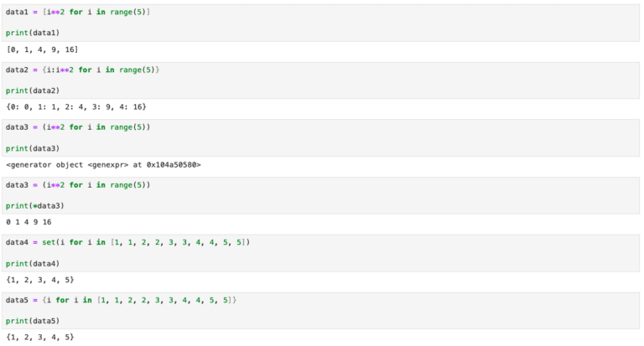Click the output below print(data4)
This screenshot has height=346, width=644.
click(39, 280)
